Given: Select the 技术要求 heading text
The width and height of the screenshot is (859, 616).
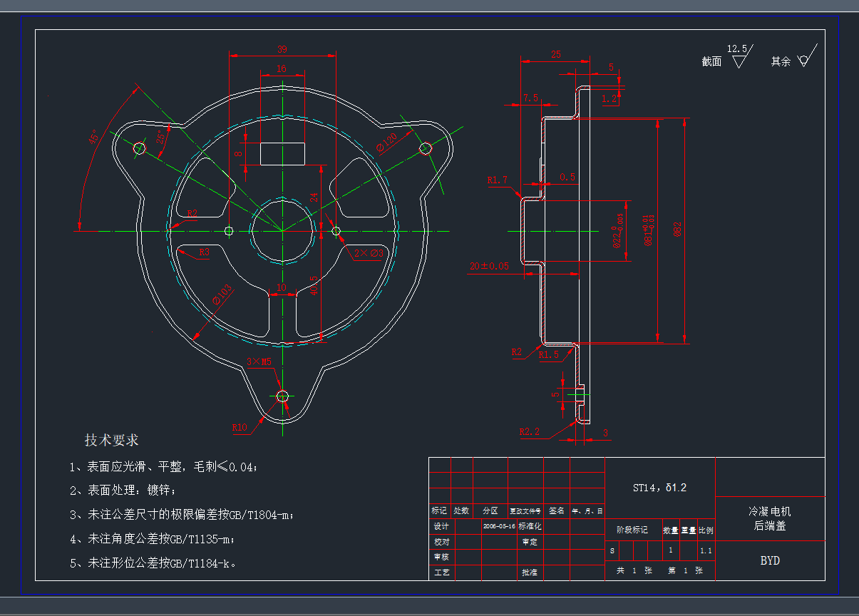Looking at the screenshot, I should coord(112,440).
